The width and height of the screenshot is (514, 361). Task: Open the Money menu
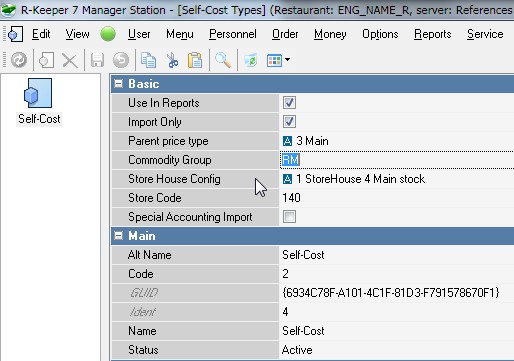tap(330, 34)
